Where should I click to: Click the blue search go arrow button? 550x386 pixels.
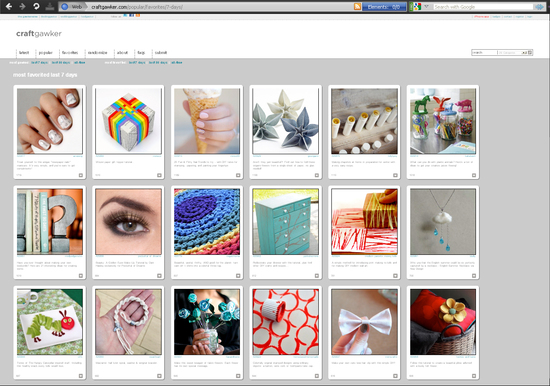click(539, 7)
